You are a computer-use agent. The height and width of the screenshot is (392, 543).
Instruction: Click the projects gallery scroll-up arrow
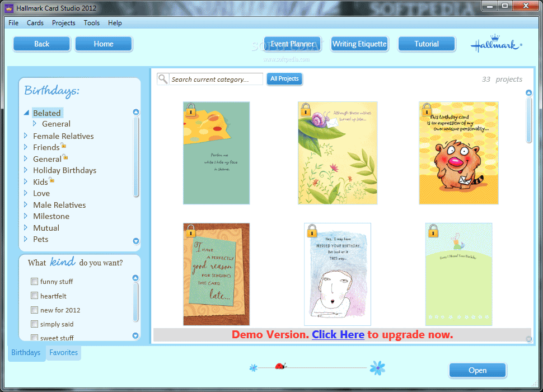pos(528,92)
